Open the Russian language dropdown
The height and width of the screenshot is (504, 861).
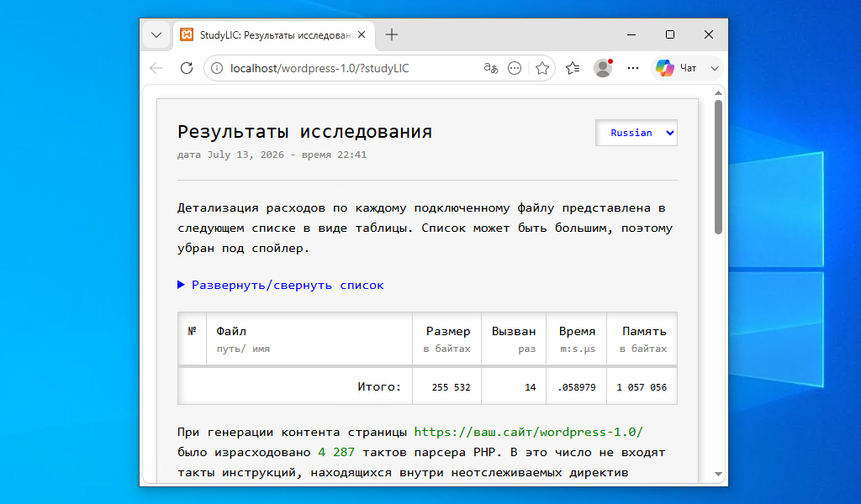[637, 133]
